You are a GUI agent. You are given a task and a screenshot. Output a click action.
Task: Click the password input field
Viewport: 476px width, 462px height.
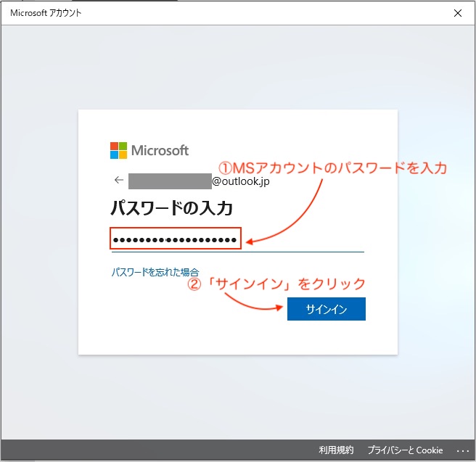[238, 240]
